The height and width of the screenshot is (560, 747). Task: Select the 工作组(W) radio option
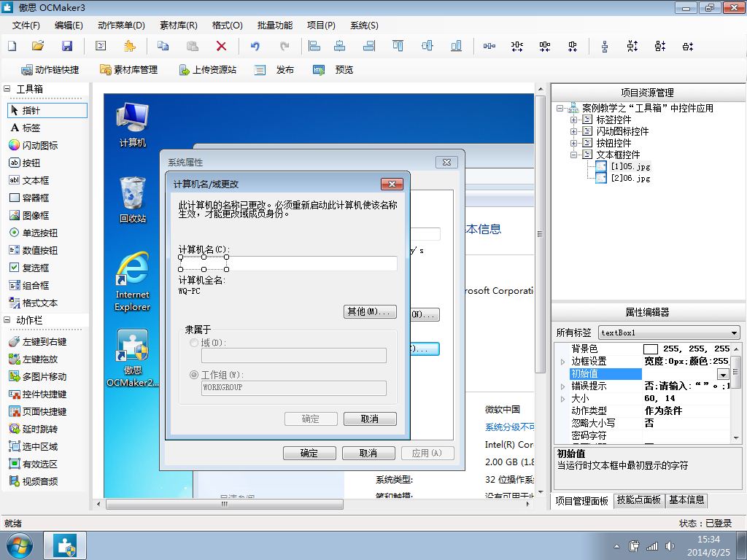(x=194, y=375)
